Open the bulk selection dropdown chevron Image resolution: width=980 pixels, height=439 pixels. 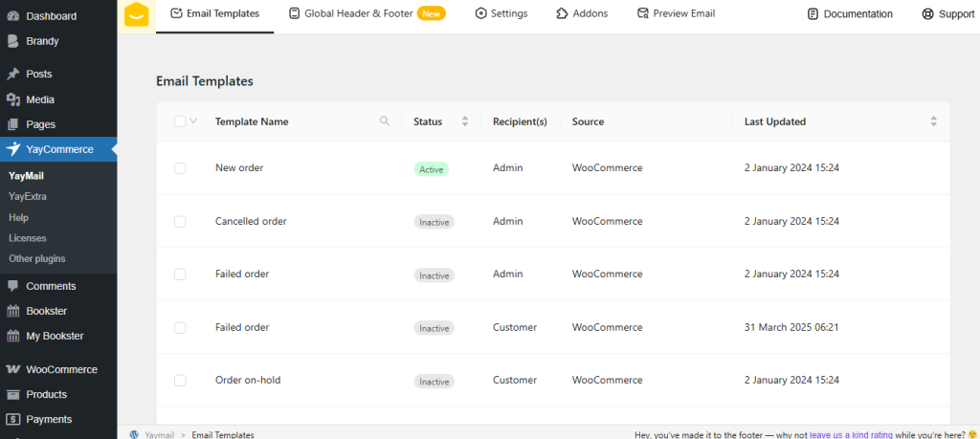193,121
